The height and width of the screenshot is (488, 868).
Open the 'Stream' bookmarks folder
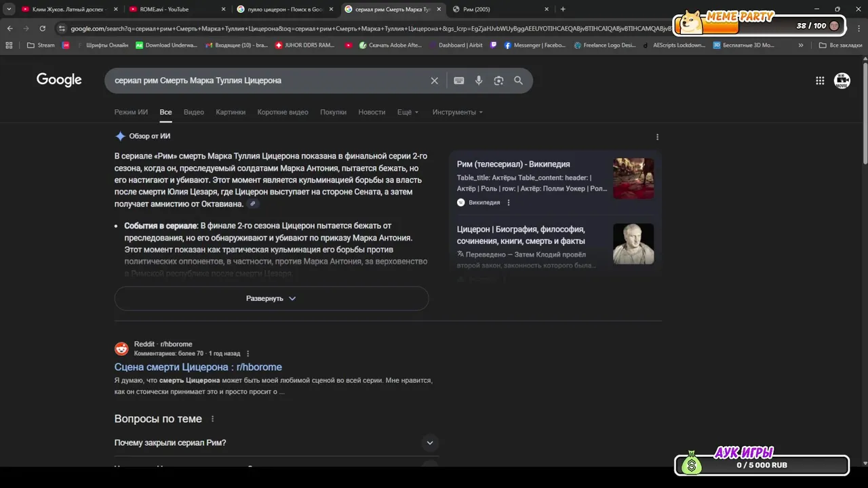(41, 45)
